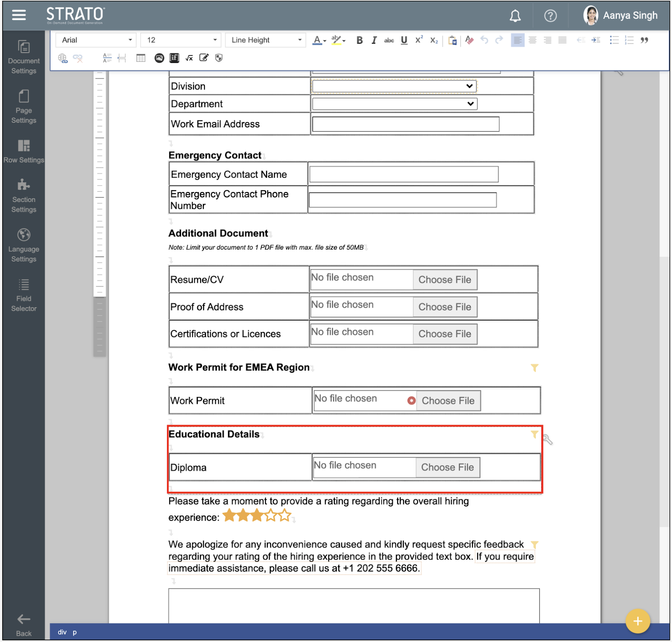672x642 pixels.
Task: Insert an image from the toolbar
Action: [x=159, y=58]
